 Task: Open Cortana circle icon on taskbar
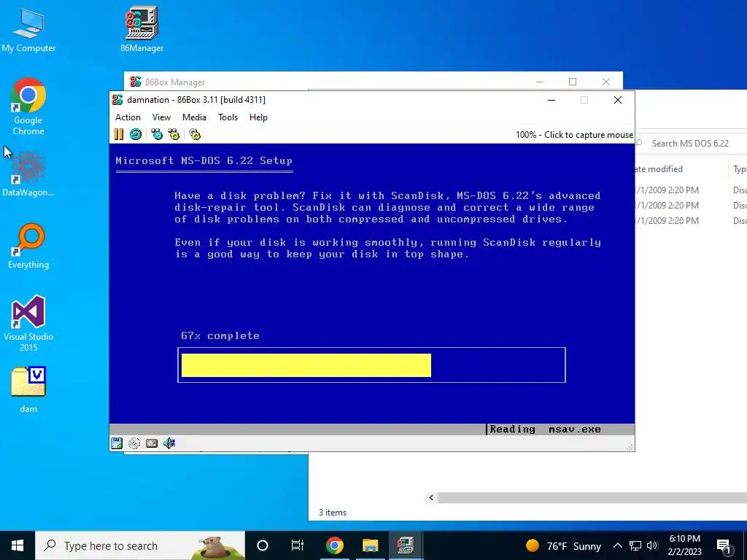pyautogui.click(x=263, y=545)
